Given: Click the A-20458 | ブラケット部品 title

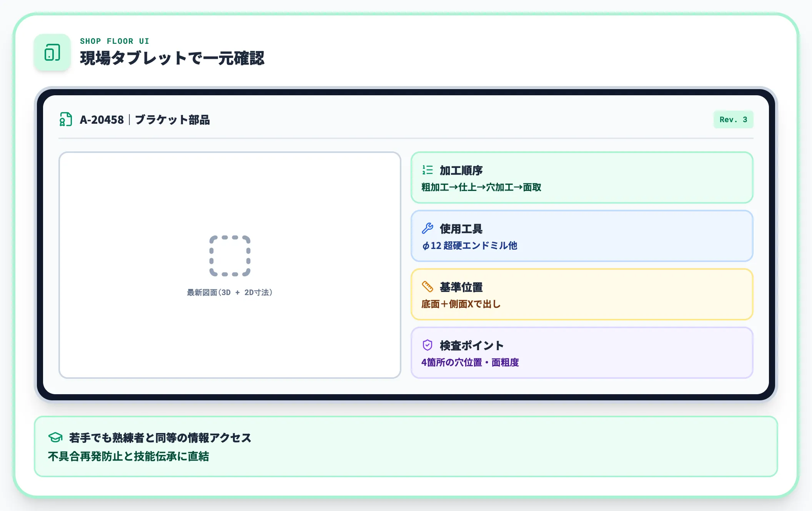Looking at the screenshot, I should pyautogui.click(x=145, y=119).
